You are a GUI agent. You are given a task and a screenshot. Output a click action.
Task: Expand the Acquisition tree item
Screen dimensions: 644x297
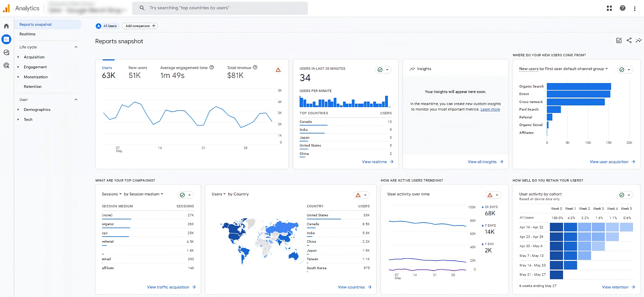point(18,57)
